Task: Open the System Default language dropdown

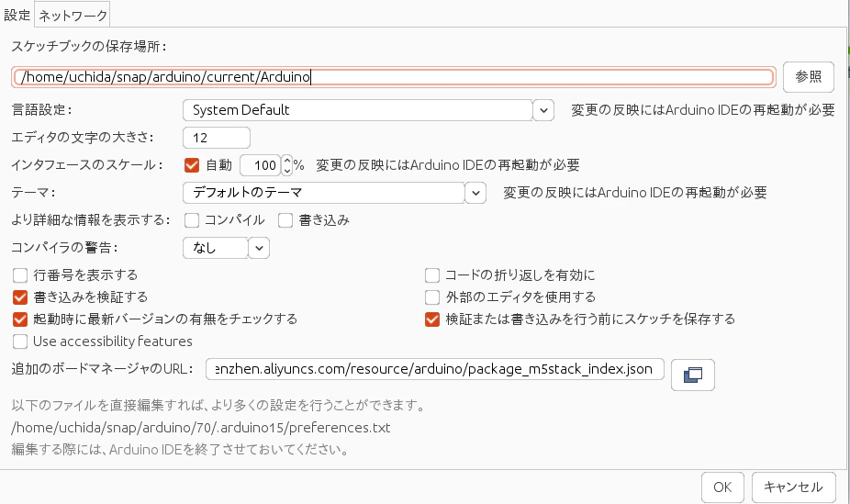Action: coord(358,110)
